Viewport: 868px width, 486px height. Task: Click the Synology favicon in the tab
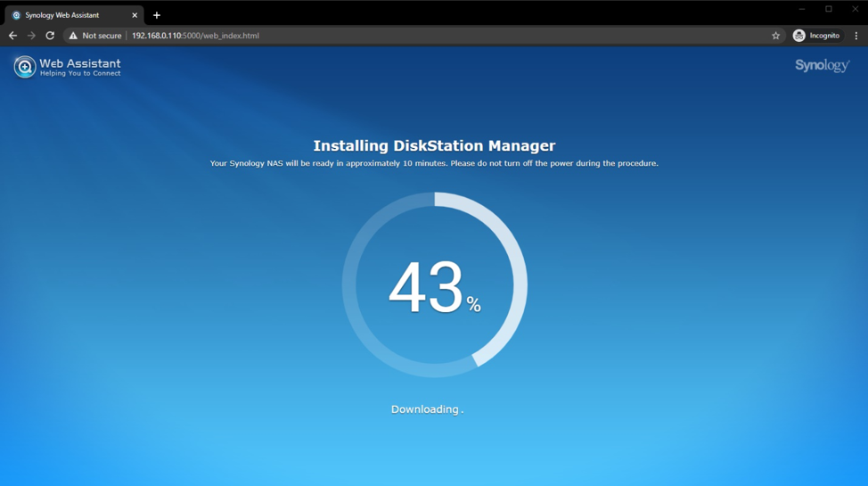click(x=16, y=15)
